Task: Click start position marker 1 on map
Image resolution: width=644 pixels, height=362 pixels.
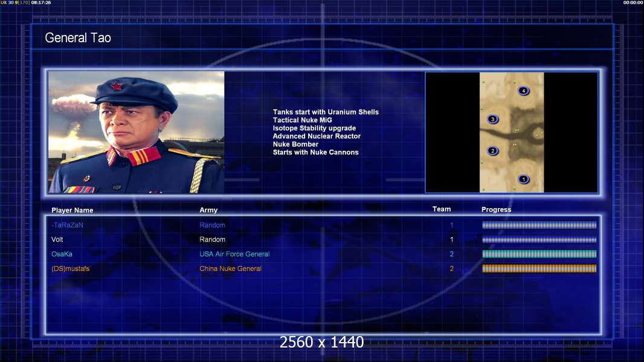Action: 523,179
